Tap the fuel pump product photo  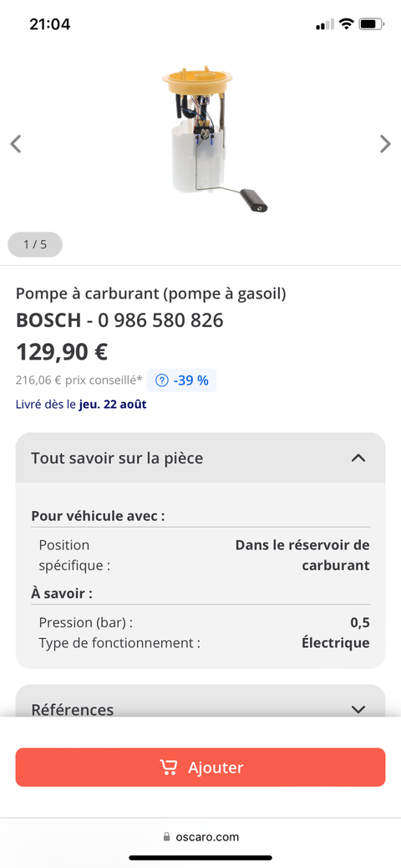(x=213, y=138)
